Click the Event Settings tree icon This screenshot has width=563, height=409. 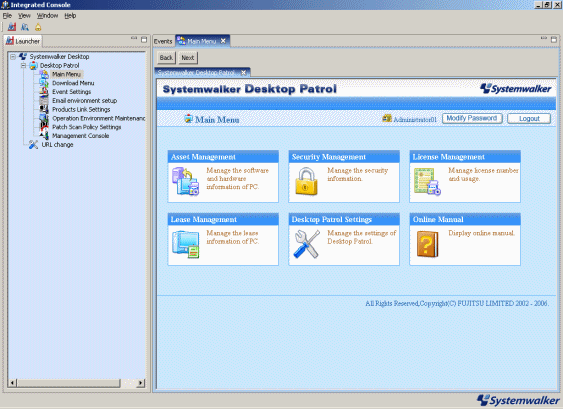pos(44,92)
